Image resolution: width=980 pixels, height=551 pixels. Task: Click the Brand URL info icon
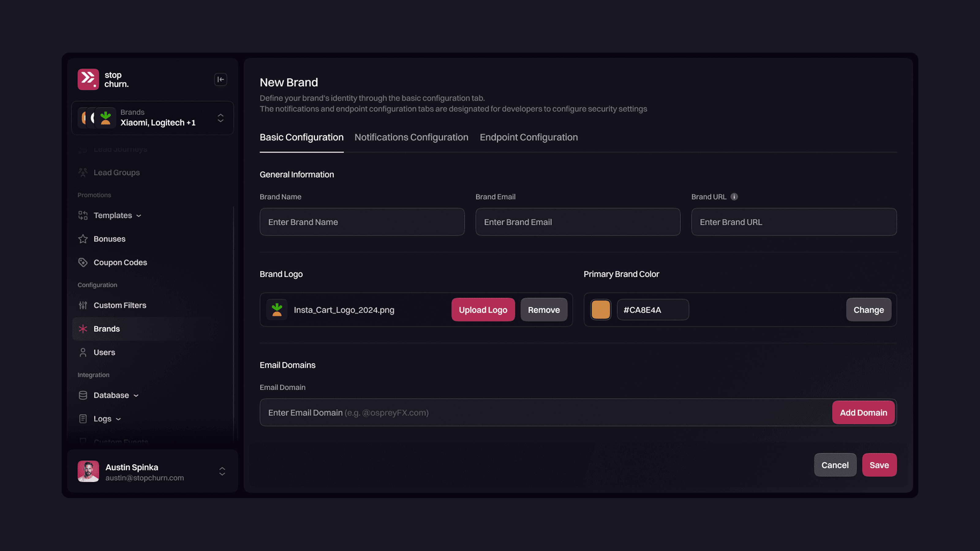[x=734, y=197]
